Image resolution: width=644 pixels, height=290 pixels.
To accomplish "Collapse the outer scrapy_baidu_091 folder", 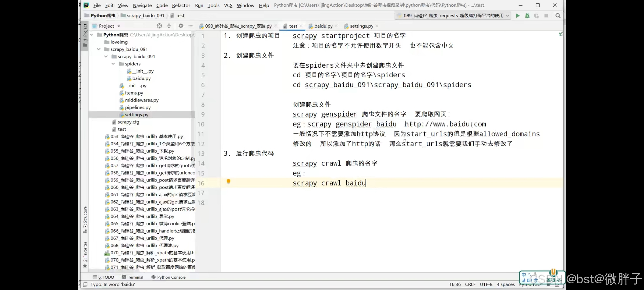I will pyautogui.click(x=99, y=49).
